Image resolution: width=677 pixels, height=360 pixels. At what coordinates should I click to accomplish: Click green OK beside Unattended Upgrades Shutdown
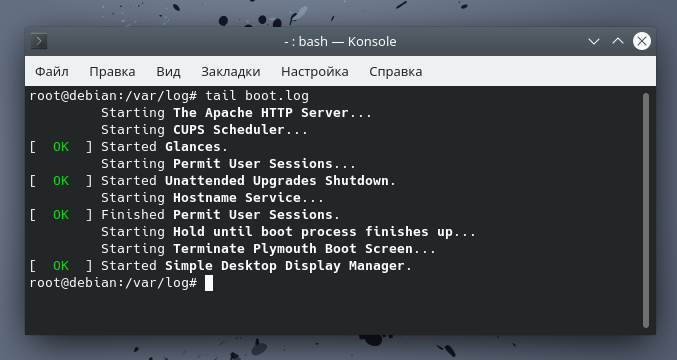point(61,181)
